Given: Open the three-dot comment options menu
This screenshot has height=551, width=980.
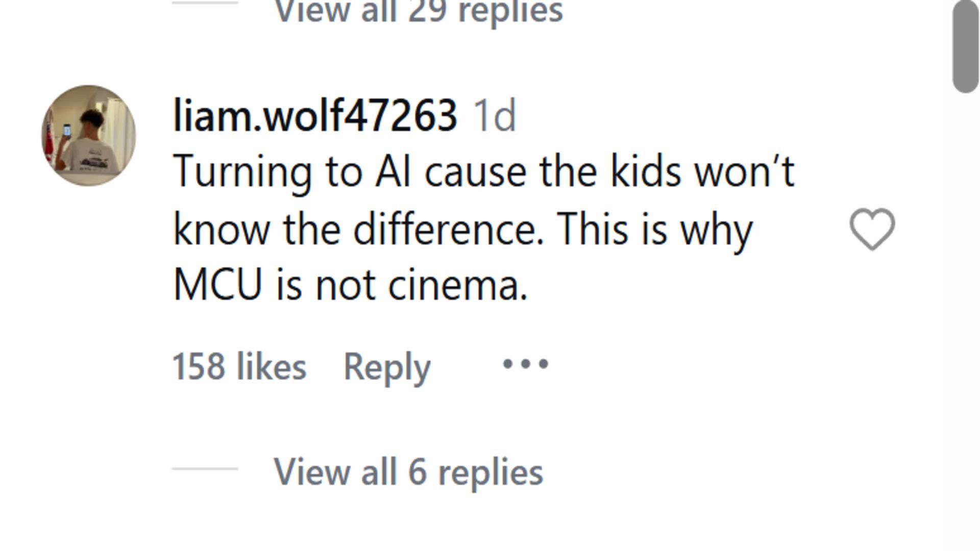Looking at the screenshot, I should (x=525, y=364).
